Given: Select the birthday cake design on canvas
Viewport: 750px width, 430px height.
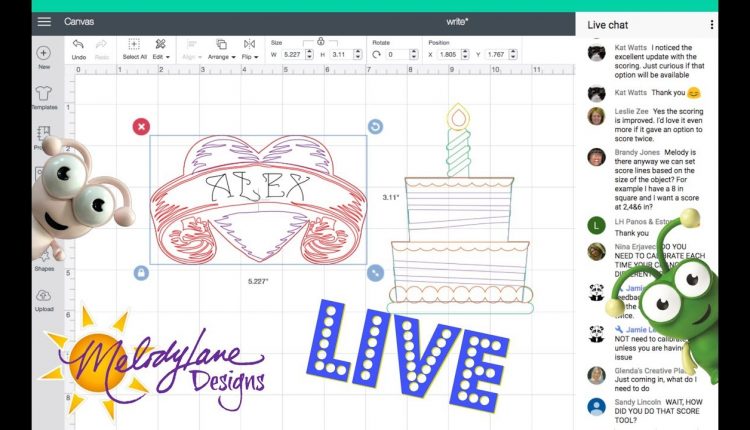Looking at the screenshot, I should pos(459,210).
